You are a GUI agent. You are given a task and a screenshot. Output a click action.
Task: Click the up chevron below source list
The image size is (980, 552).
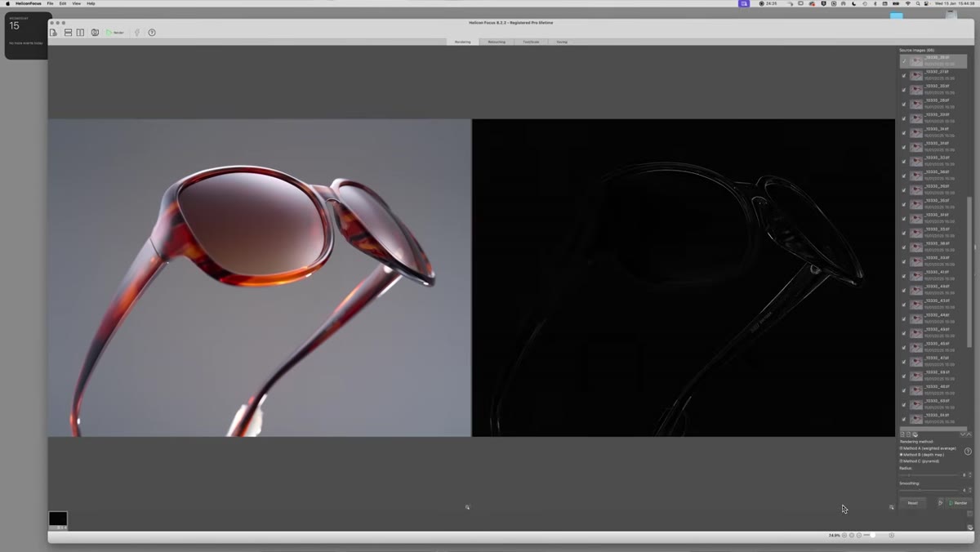coord(969,434)
